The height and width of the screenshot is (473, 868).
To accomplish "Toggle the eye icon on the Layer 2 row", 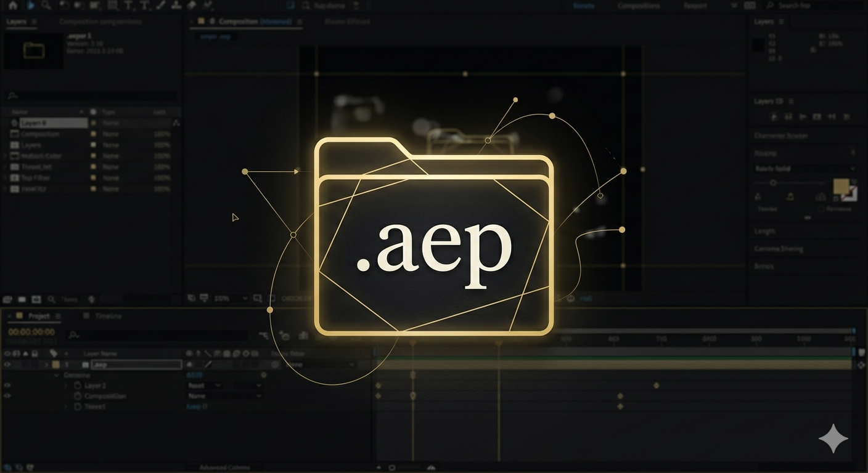I will click(7, 386).
